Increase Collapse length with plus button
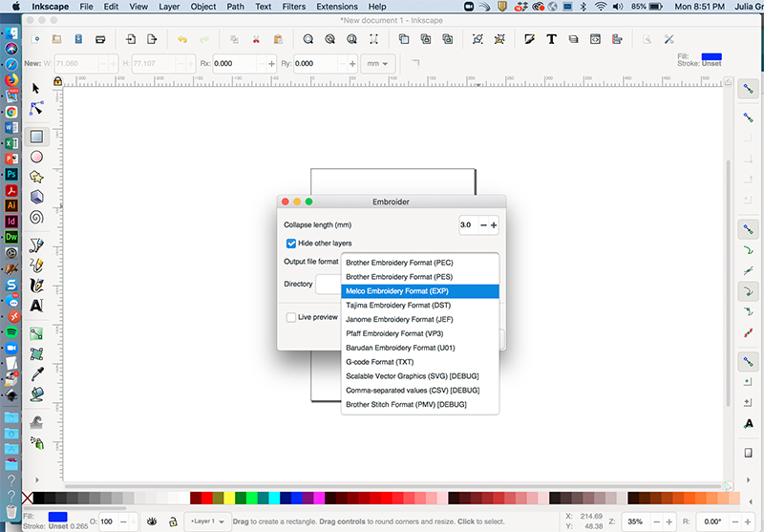The image size is (764, 532). tap(494, 225)
